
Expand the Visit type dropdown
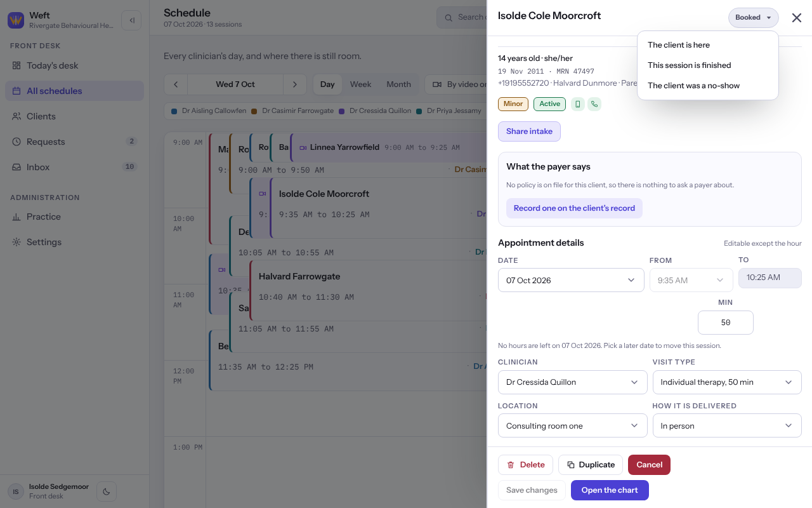click(727, 382)
